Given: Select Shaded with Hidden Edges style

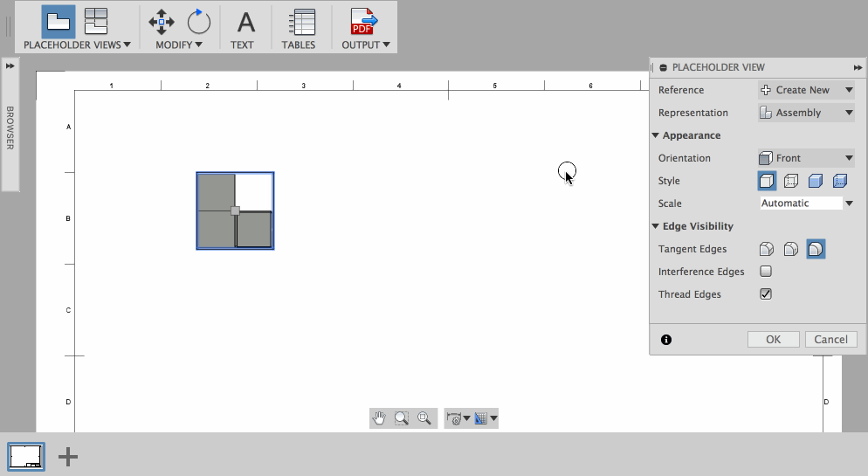Looking at the screenshot, I should [x=840, y=181].
